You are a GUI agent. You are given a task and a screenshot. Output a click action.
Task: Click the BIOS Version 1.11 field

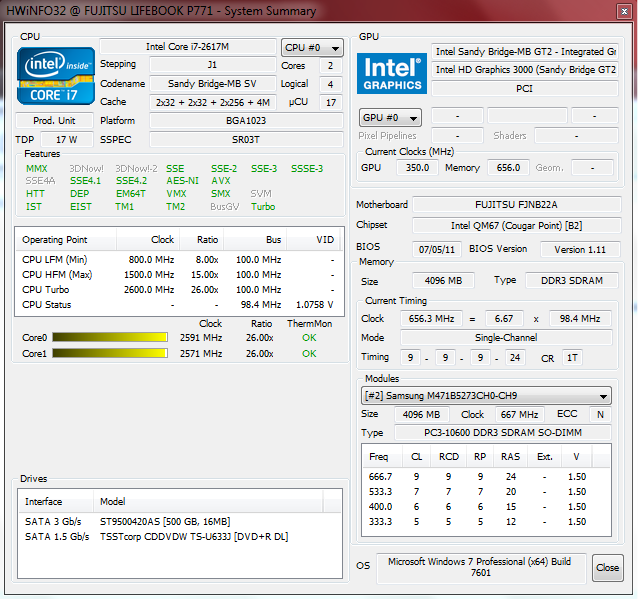click(580, 249)
